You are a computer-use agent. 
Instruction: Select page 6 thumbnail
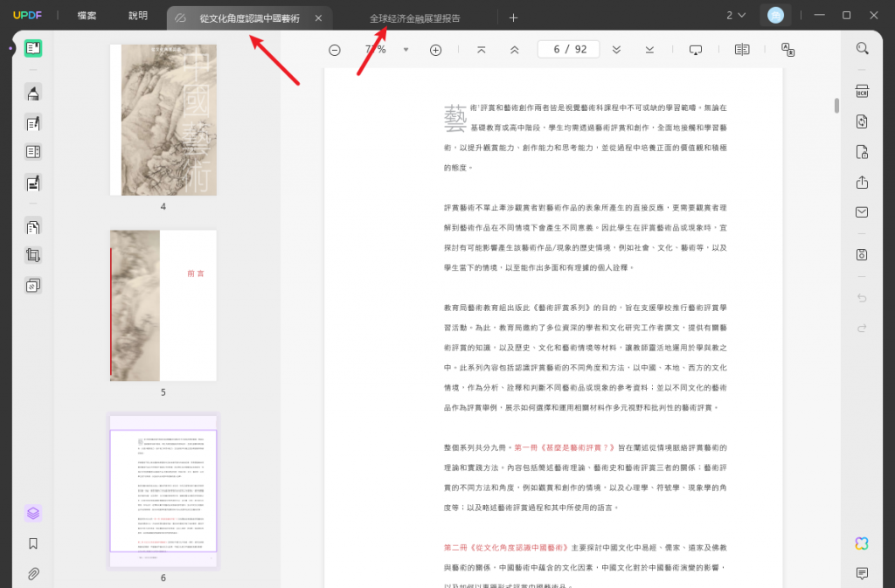[163, 491]
